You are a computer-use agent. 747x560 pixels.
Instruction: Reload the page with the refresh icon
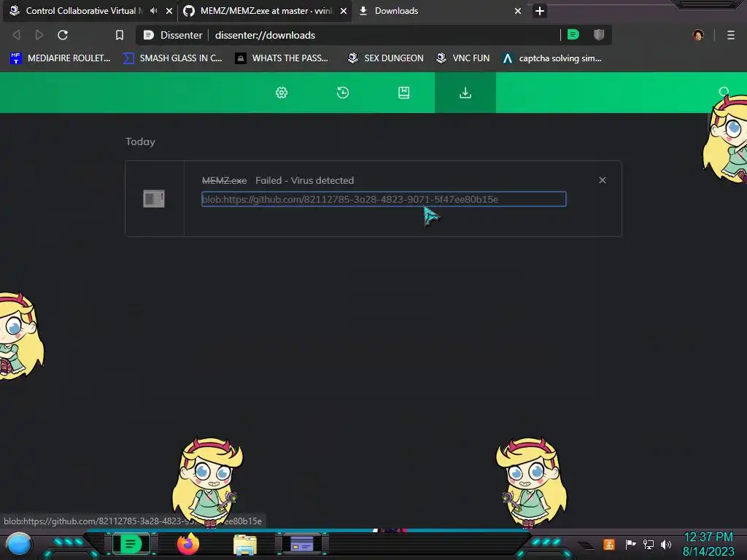coord(63,35)
